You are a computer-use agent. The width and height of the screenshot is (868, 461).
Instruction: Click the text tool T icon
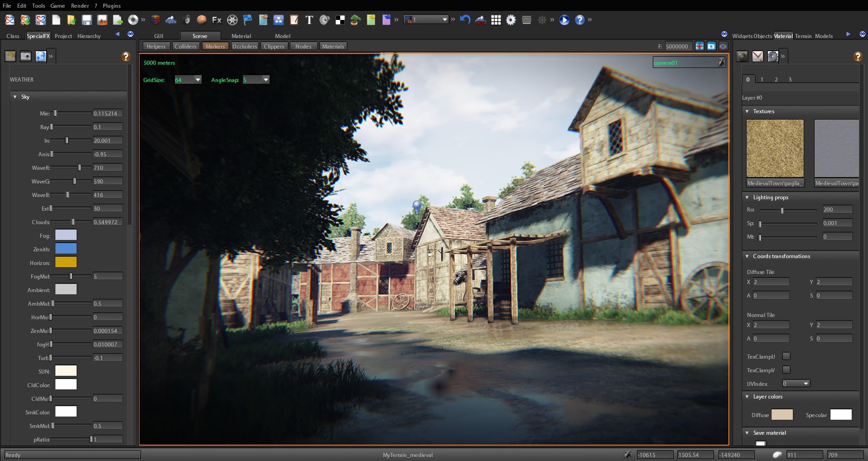(310, 20)
